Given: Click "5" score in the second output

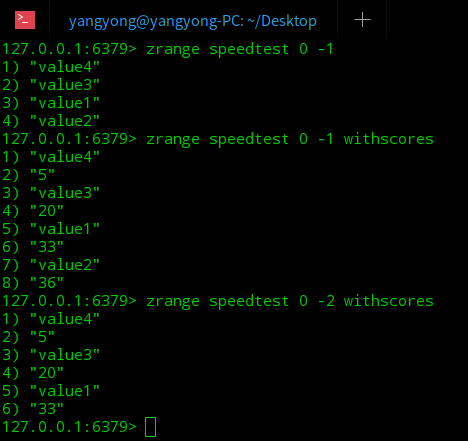Looking at the screenshot, I should [x=42, y=175].
